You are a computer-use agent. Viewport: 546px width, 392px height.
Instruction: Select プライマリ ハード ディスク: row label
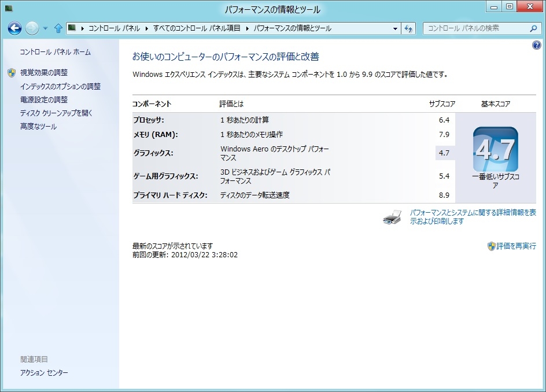coord(170,195)
